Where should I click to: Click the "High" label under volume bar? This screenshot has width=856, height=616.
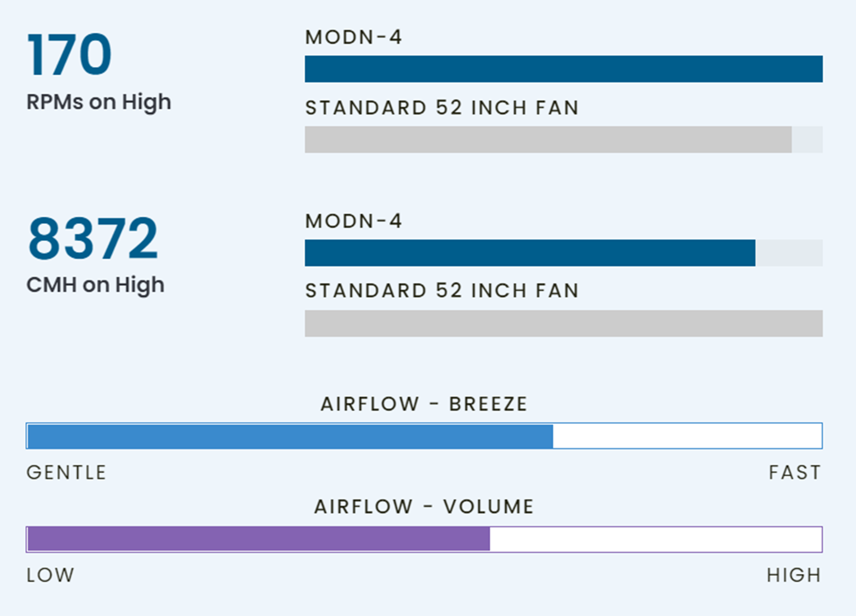click(x=794, y=575)
